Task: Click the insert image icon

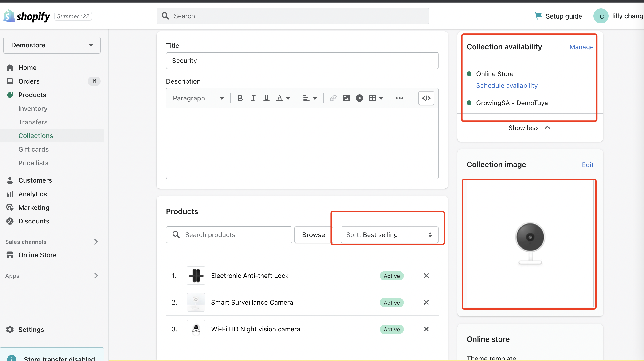Action: 346,98
